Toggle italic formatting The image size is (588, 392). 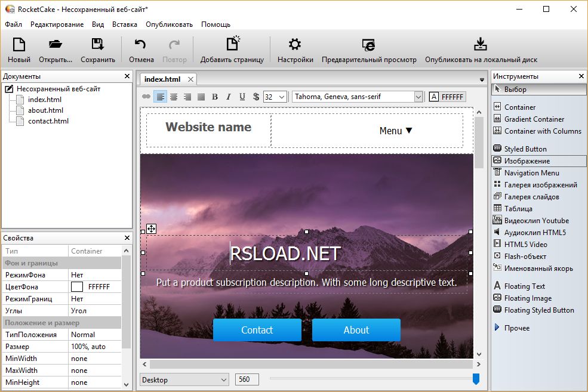click(228, 96)
